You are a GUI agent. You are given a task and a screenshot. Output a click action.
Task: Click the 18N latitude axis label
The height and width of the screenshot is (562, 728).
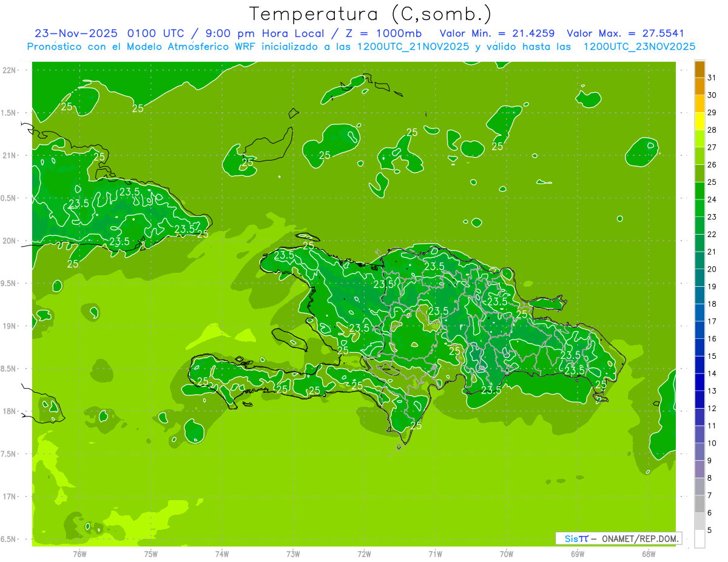[x=10, y=412]
